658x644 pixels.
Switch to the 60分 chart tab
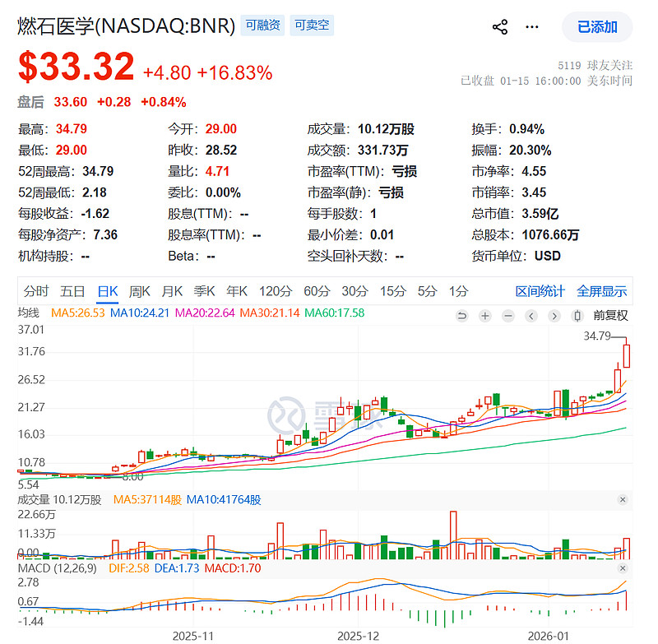click(317, 290)
